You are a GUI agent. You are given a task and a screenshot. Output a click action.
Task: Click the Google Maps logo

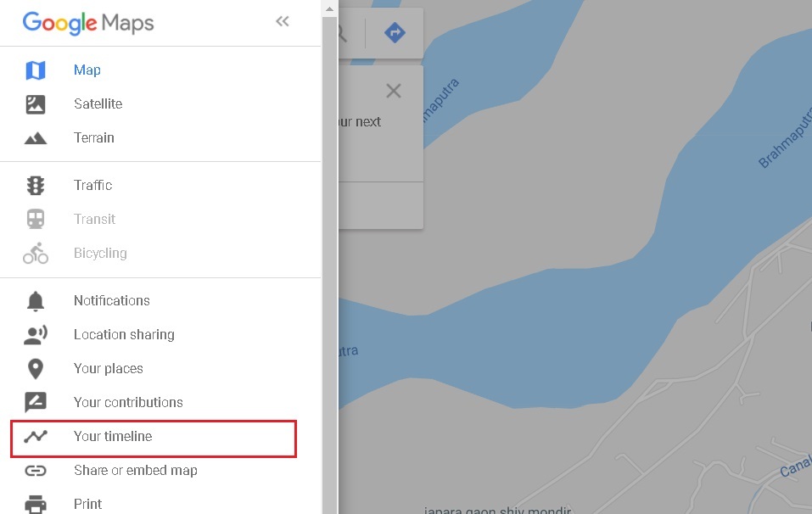tap(88, 23)
